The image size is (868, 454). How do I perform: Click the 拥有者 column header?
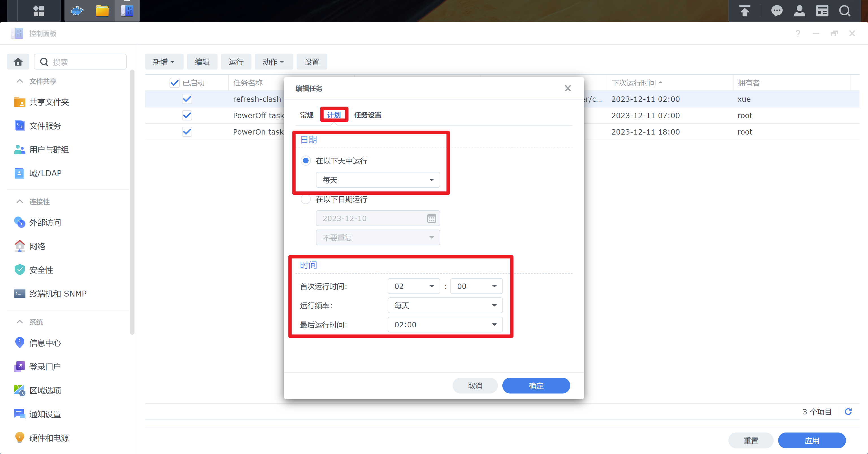(791, 83)
